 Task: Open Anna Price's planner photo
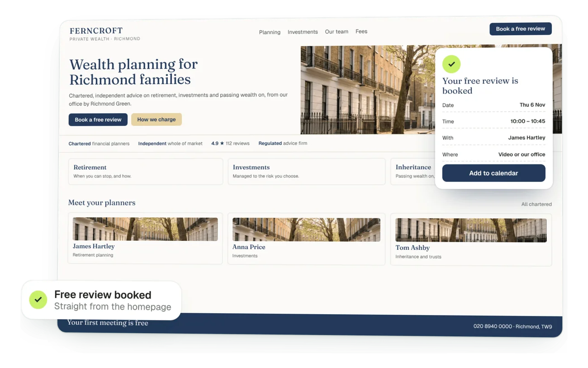pos(306,229)
